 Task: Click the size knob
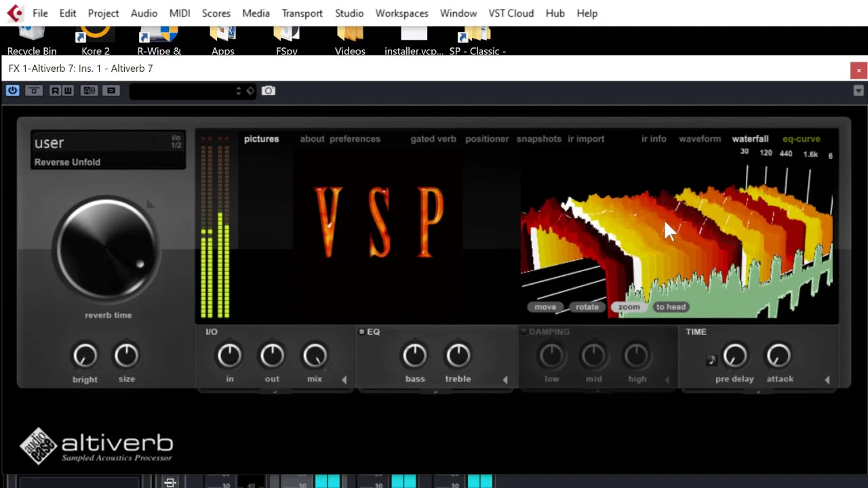[126, 356]
